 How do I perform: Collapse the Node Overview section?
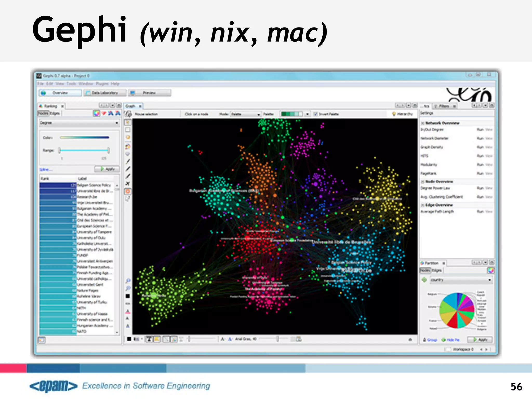coord(423,182)
